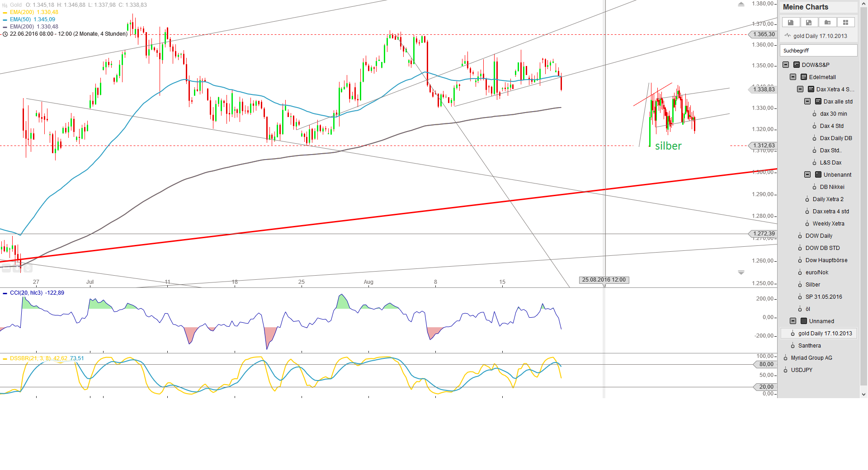Image resolution: width=868 pixels, height=470 pixels.
Task: Click the save chart icon in Meine Charts
Action: [x=791, y=23]
